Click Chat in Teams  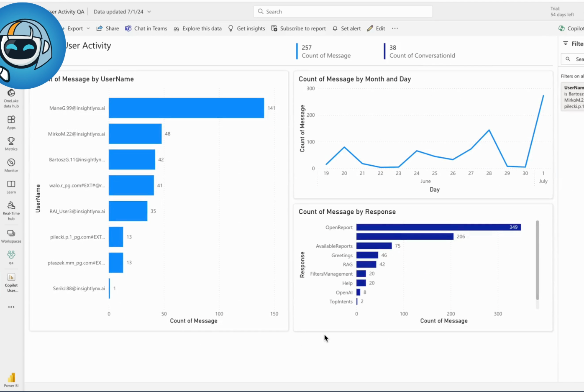146,28
